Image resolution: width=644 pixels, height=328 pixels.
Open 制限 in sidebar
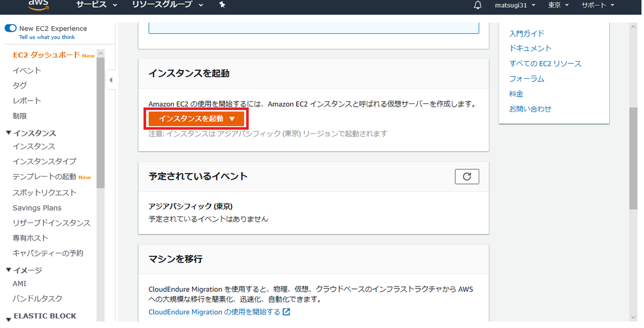20,115
